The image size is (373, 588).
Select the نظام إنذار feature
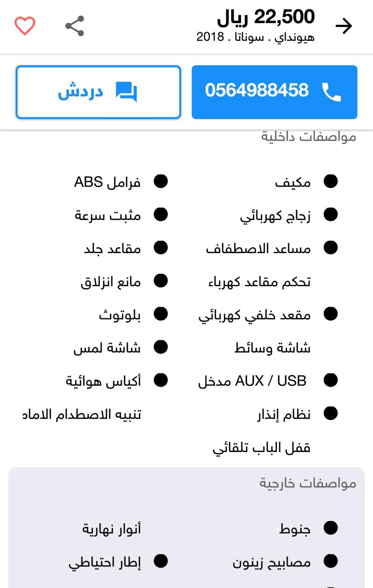[284, 414]
